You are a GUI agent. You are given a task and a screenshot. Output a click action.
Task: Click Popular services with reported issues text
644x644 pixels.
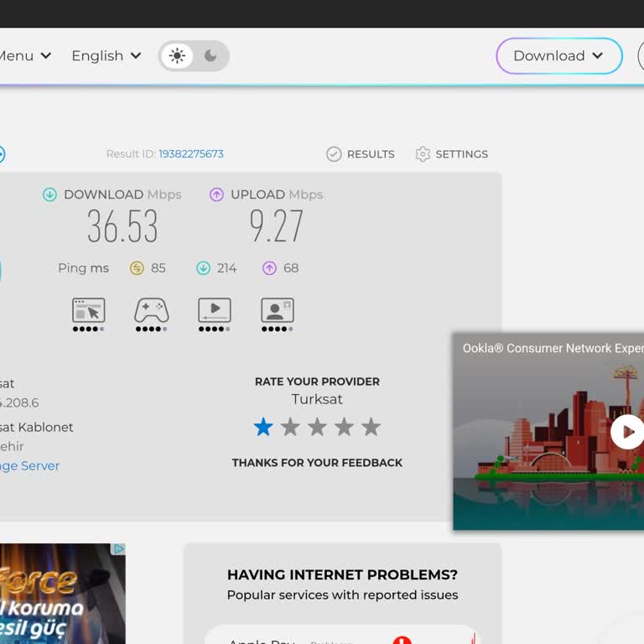coord(342,595)
